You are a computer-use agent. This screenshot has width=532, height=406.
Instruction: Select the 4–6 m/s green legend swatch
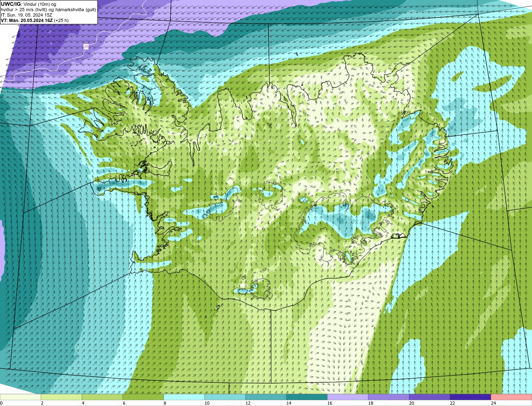coord(103,397)
